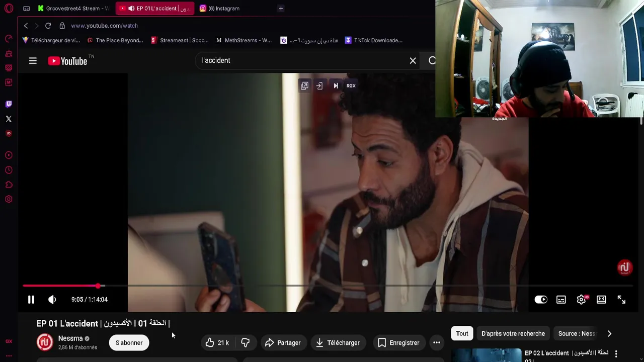644x362 pixels.
Task: Open the M-labelled sidebar icon
Action: tap(9, 82)
